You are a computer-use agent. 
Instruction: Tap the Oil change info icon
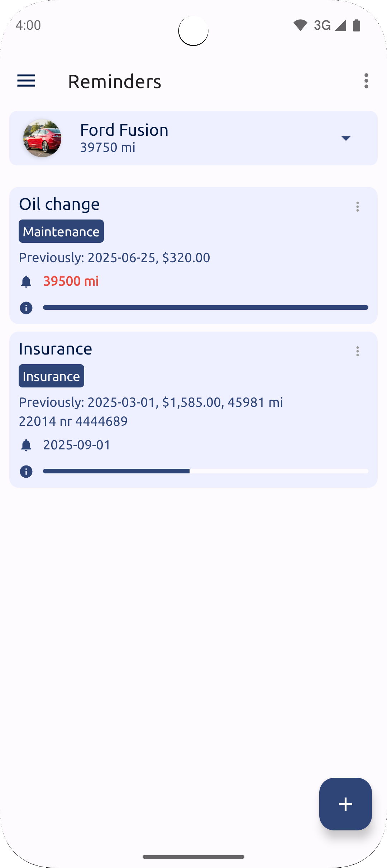click(x=26, y=308)
